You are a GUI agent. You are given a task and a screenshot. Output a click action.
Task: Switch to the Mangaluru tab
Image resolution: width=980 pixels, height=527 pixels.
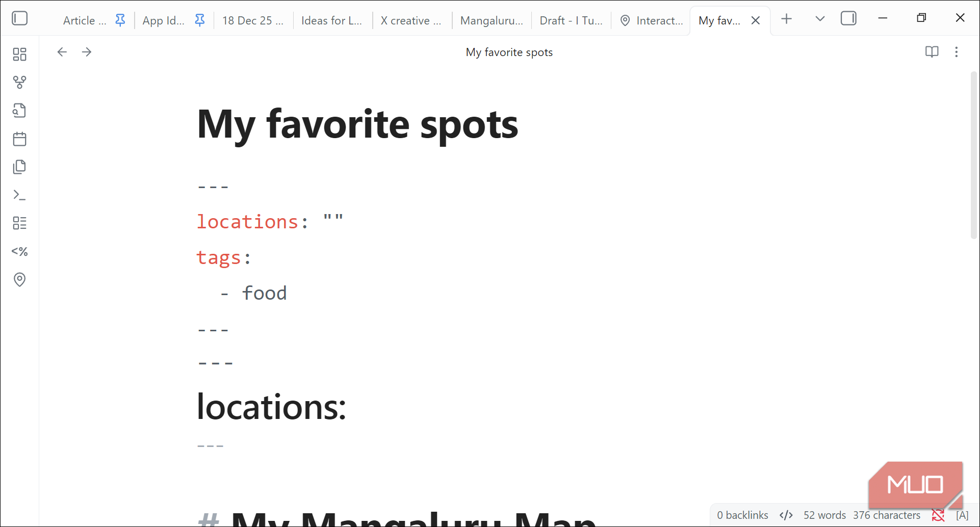point(492,20)
